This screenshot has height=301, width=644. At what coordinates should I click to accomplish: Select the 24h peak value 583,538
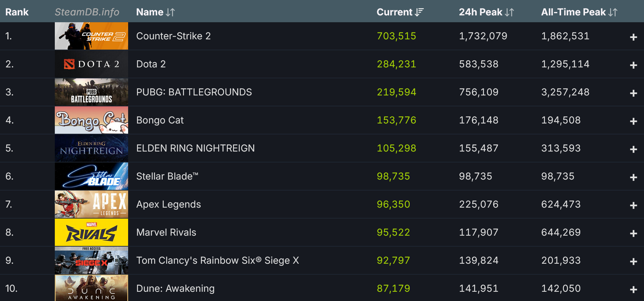coord(479,64)
